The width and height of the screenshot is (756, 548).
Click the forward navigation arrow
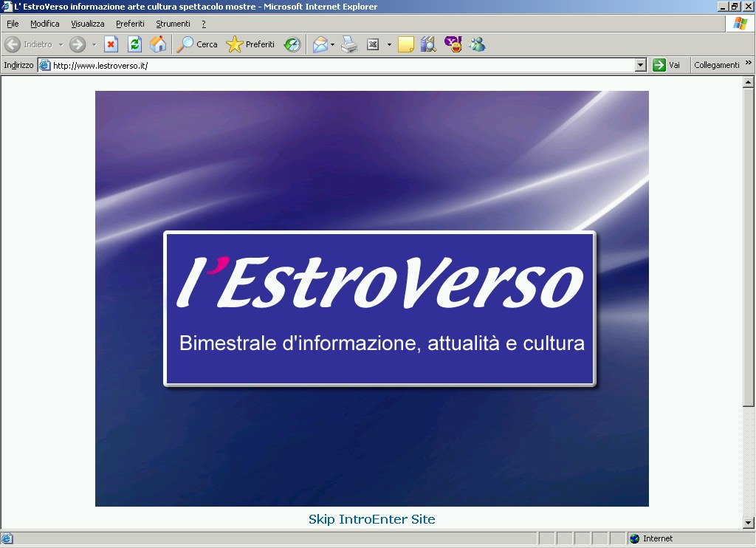[x=77, y=44]
